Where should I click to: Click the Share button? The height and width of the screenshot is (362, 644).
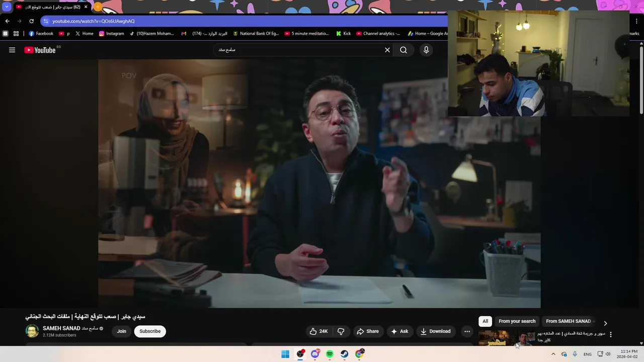367,331
